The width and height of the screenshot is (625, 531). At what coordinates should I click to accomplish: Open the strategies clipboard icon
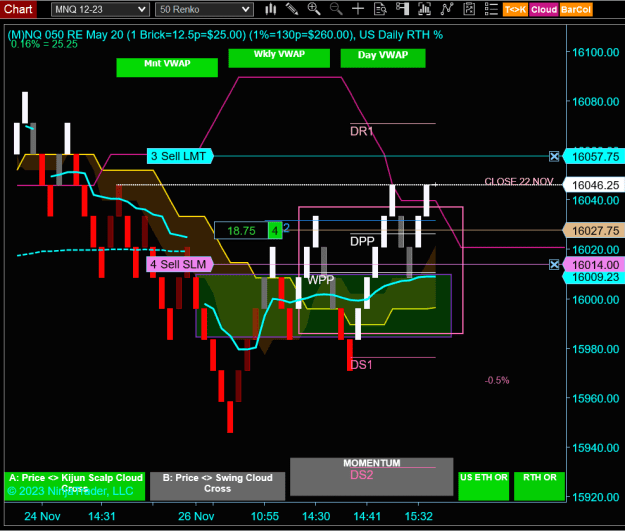[469, 9]
